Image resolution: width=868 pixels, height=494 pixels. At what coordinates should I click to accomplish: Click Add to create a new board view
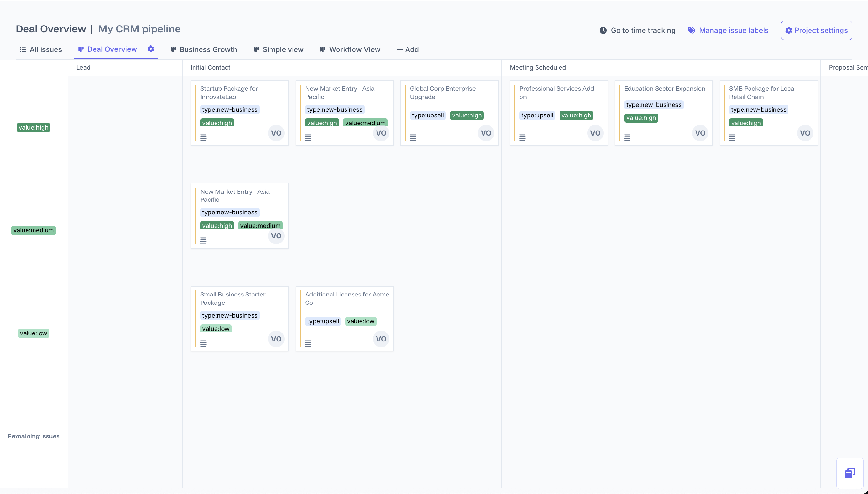407,49
